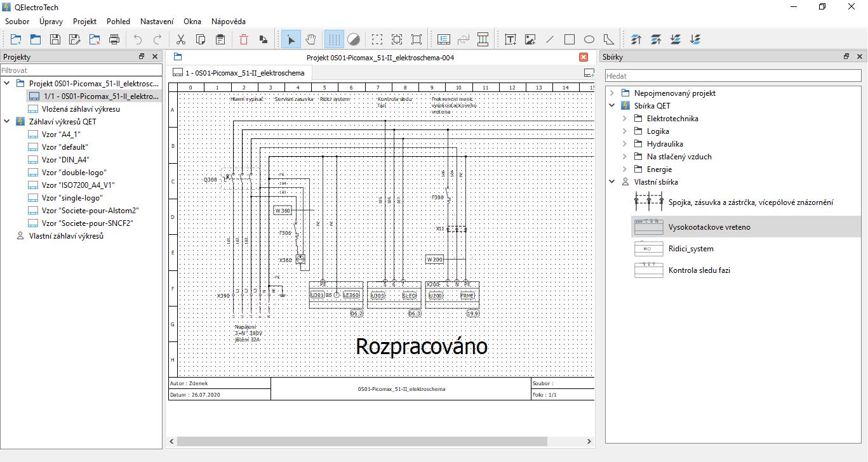This screenshot has height=462, width=868.
Task: Open the Projekt menu
Action: pyautogui.click(x=84, y=22)
